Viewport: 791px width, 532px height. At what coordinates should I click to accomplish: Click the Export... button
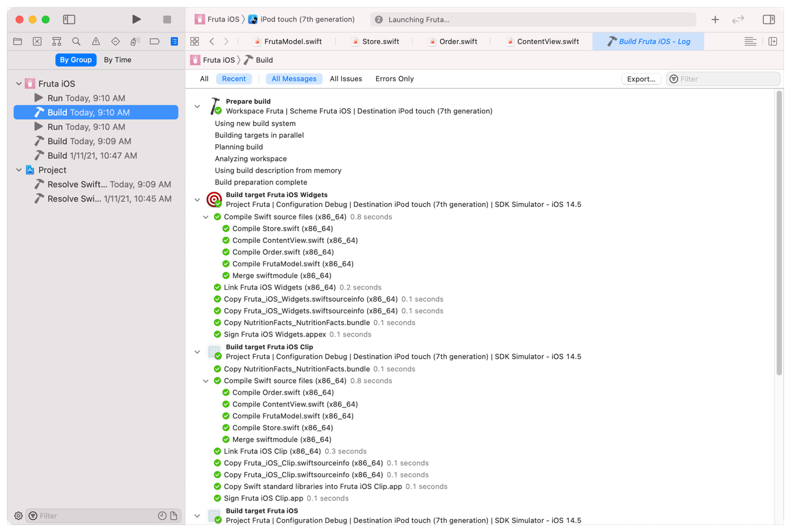(x=640, y=79)
